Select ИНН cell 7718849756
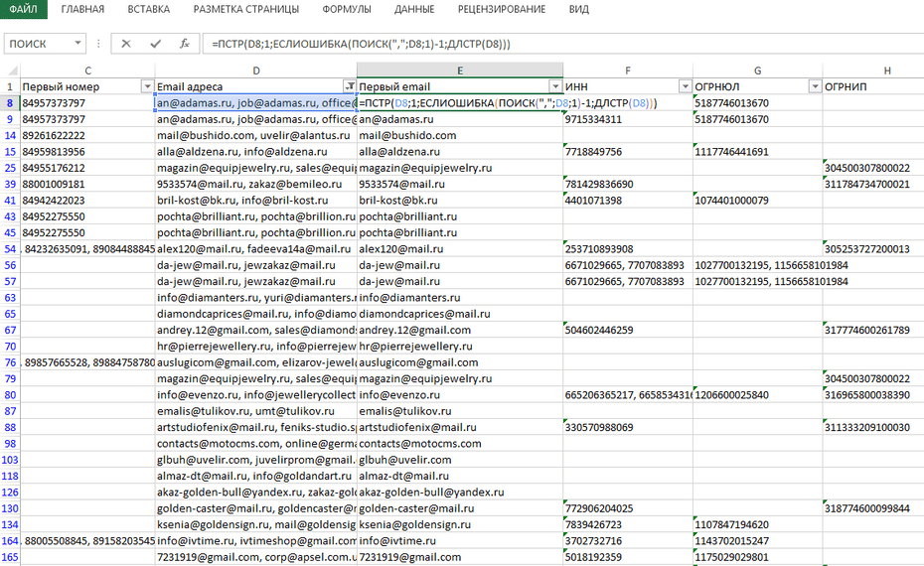The height and width of the screenshot is (566, 924). (x=628, y=152)
